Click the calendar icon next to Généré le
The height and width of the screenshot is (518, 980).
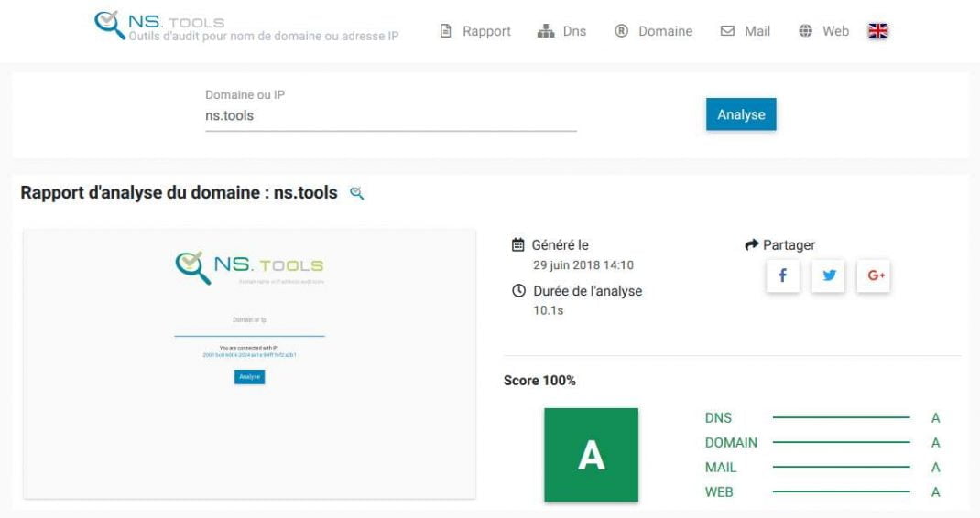click(x=518, y=244)
